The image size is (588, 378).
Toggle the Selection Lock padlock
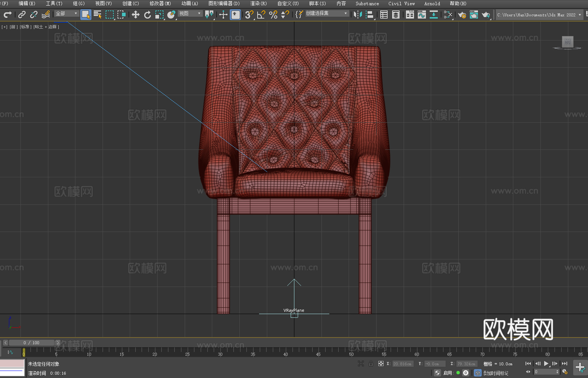click(x=371, y=364)
